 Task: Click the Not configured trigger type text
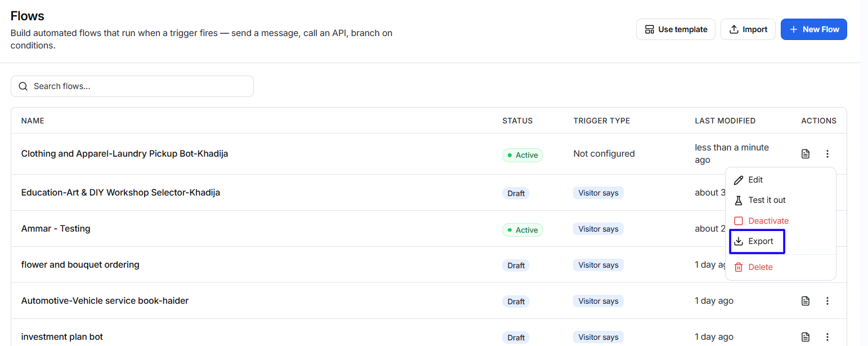point(604,153)
